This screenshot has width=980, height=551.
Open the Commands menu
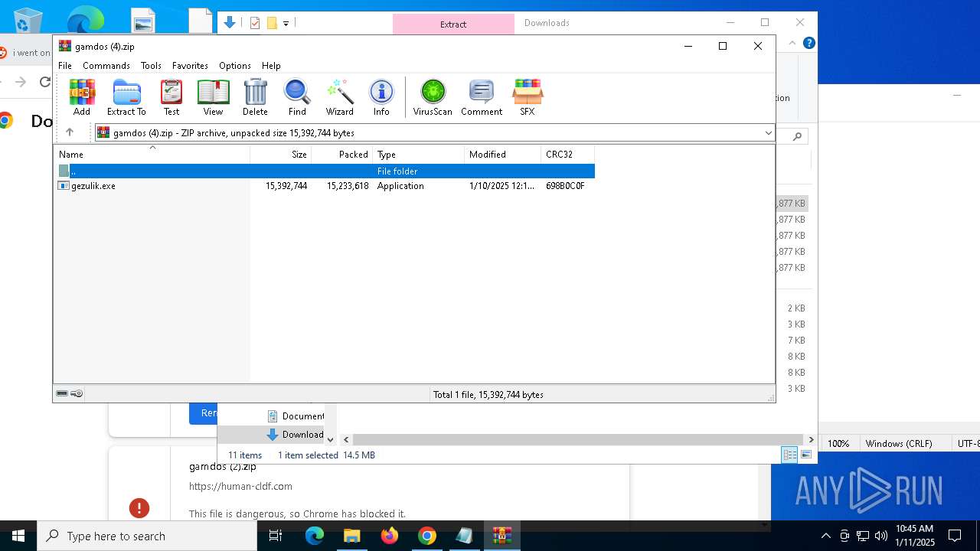point(106,66)
